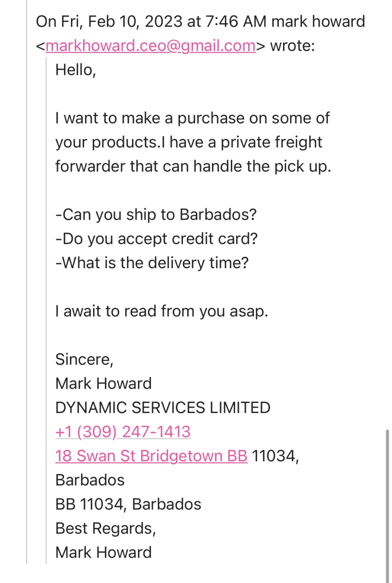Open the 18 Swan St Bridgetown BB address link
This screenshot has height=583, width=392.
coord(152,456)
